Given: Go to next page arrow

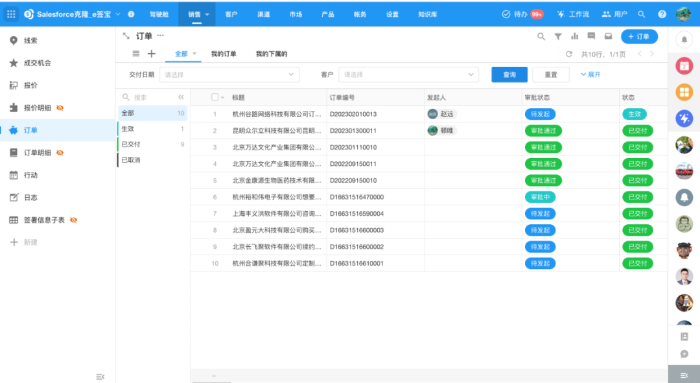Looking at the screenshot, I should pyautogui.click(x=652, y=54).
